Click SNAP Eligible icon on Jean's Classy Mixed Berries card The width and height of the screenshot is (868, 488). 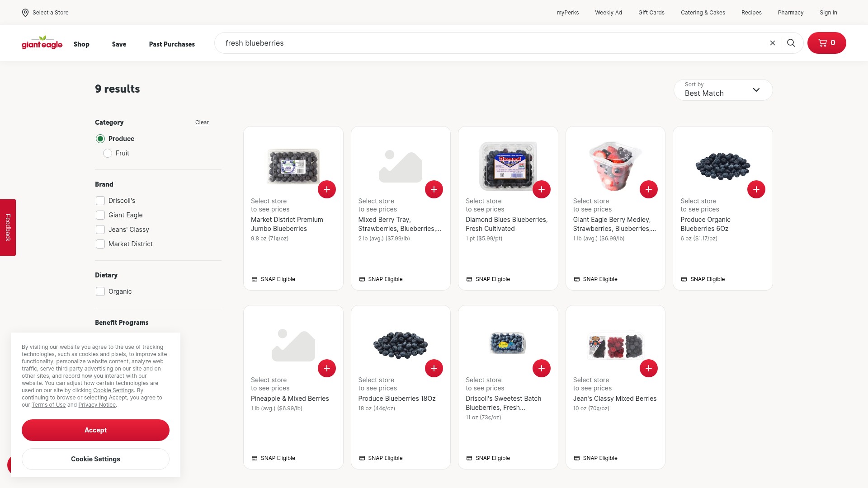pyautogui.click(x=577, y=458)
